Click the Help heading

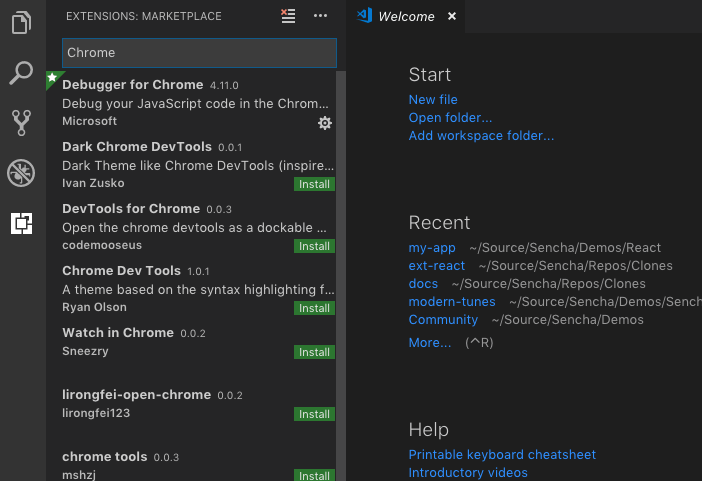[428, 429]
